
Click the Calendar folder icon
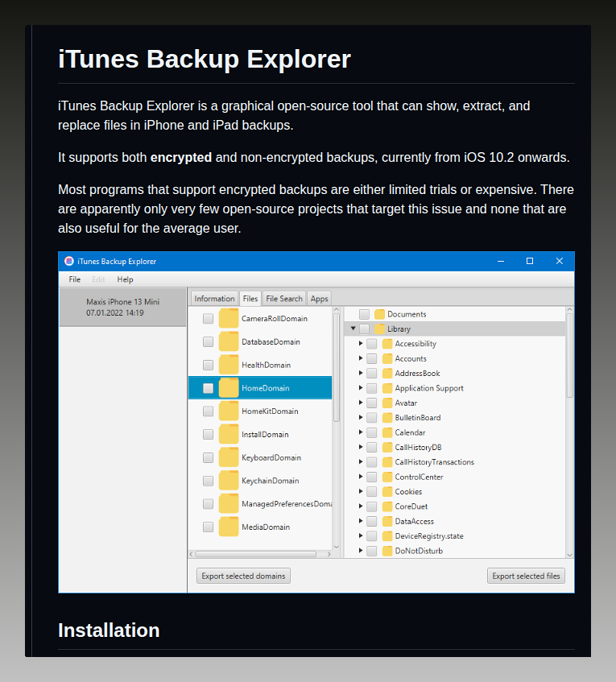coord(387,432)
